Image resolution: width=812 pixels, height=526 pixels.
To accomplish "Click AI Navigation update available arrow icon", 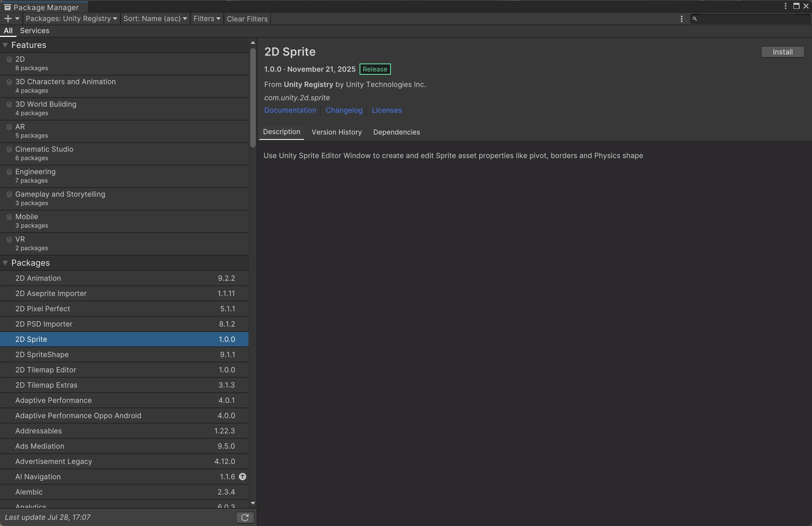I will click(x=243, y=477).
